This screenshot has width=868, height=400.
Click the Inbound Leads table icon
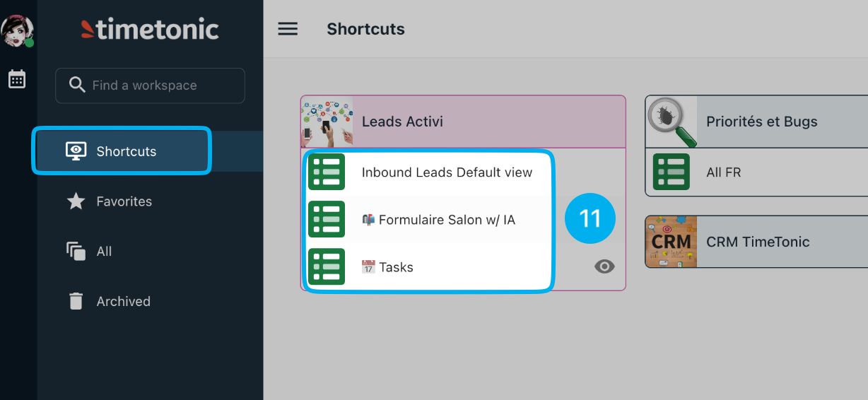(327, 172)
